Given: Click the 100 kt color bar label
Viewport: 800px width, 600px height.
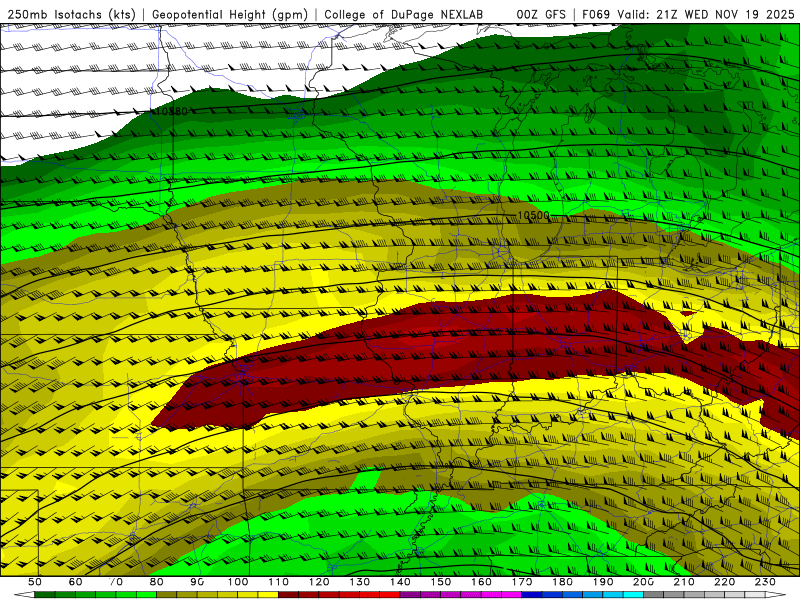Looking at the screenshot, I should pyautogui.click(x=238, y=582).
